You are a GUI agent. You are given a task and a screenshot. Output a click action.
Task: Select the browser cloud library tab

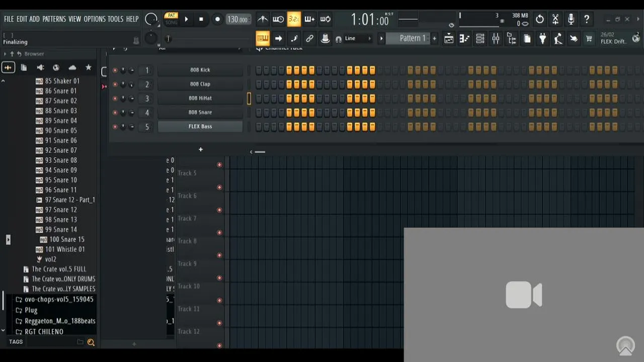tap(72, 67)
